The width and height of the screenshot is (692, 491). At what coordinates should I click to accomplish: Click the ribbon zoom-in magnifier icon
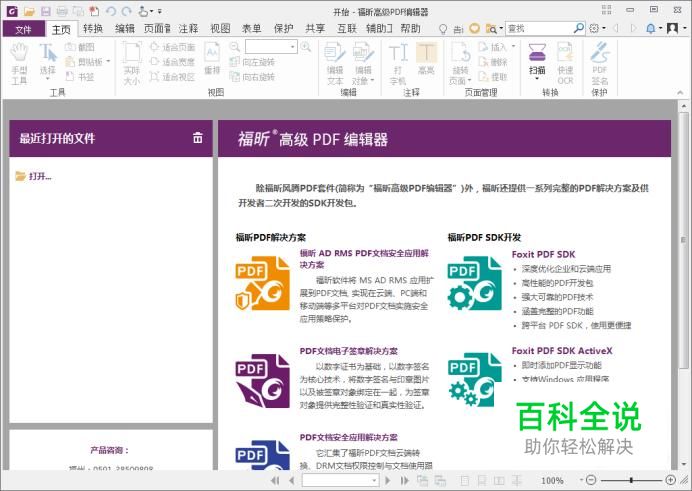point(305,46)
